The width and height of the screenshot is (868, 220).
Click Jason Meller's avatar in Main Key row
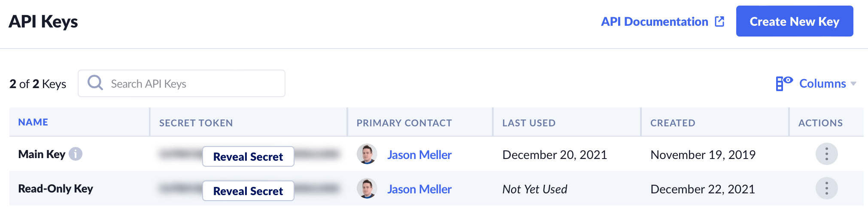tap(367, 154)
